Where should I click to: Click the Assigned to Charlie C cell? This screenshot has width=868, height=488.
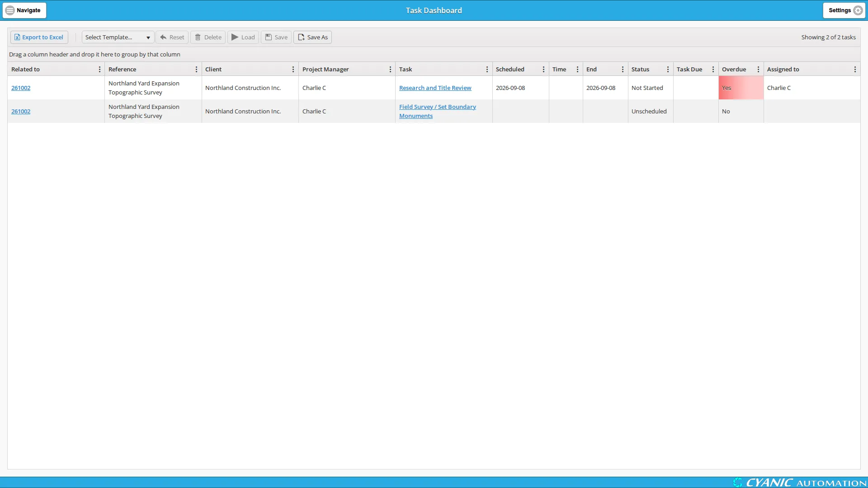tap(811, 88)
